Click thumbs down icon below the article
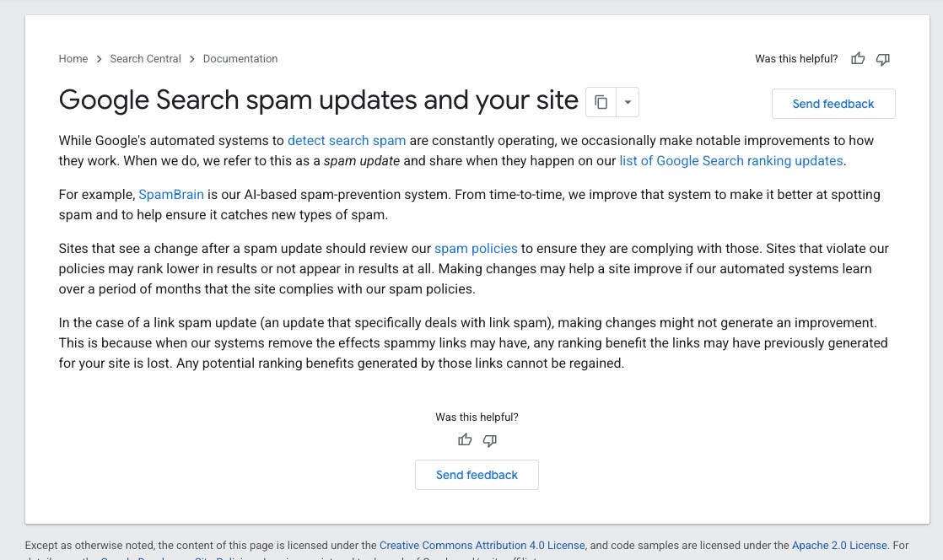The image size is (943, 560). 489,440
